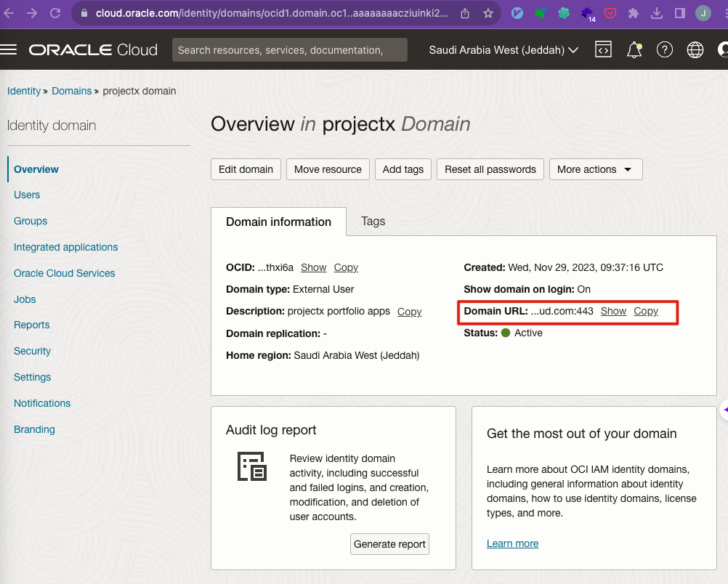This screenshot has height=584, width=728.
Task: Open Integrated applications in the sidebar
Action: 65,247
